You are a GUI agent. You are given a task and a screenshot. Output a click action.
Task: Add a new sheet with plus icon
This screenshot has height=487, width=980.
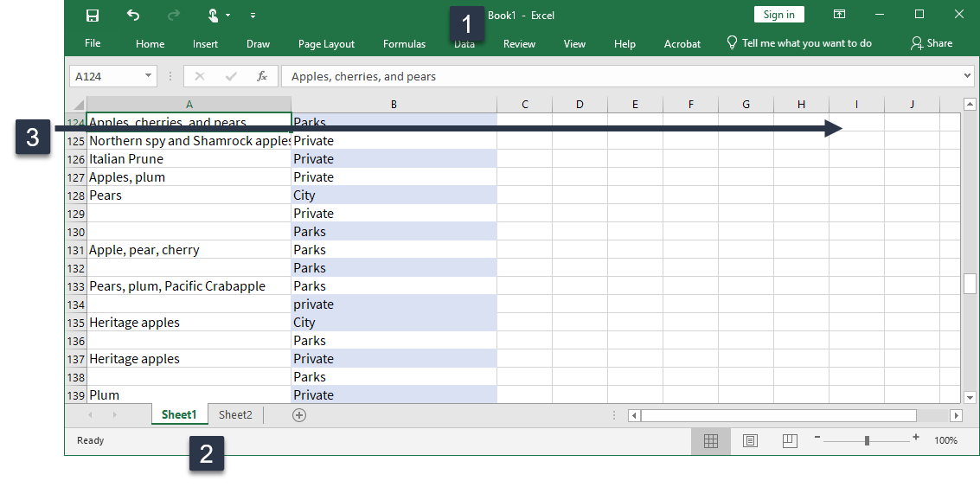[x=299, y=415]
